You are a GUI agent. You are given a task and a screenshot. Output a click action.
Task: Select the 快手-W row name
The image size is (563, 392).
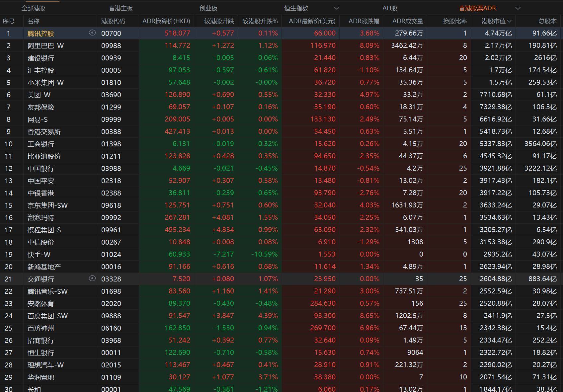(39, 255)
